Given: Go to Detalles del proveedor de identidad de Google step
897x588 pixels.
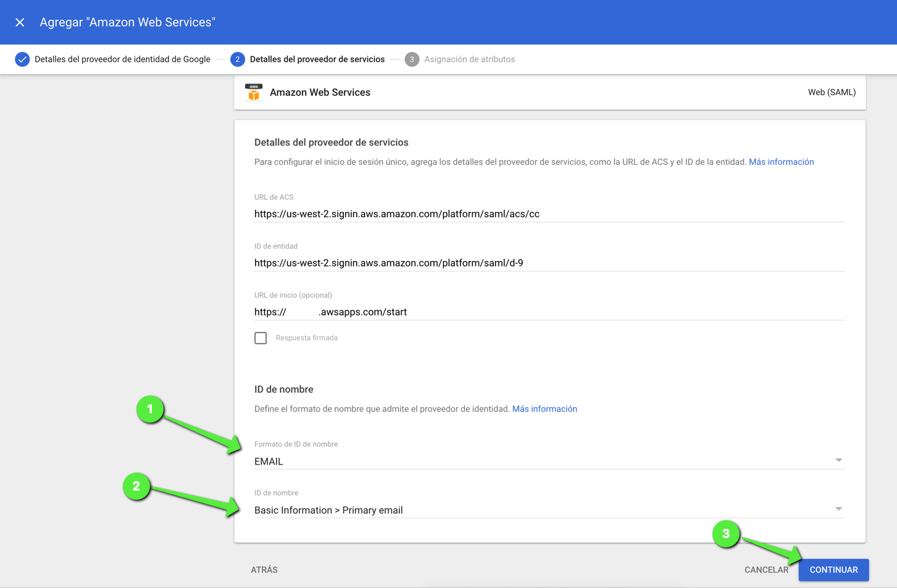Looking at the screenshot, I should (x=122, y=59).
